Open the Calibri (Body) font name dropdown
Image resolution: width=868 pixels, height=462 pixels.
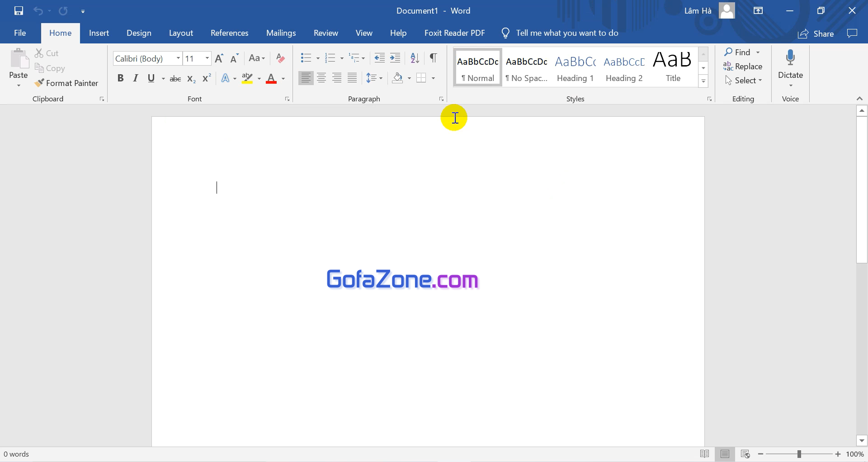coord(178,58)
